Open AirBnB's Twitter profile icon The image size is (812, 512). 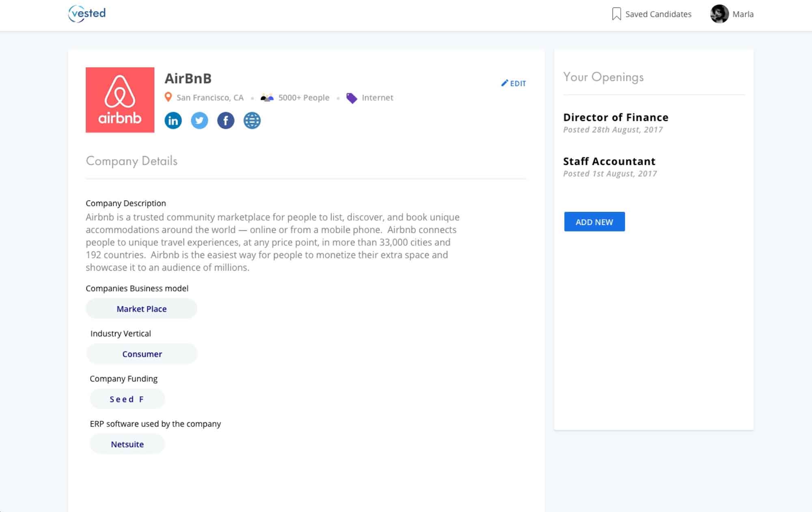click(199, 120)
